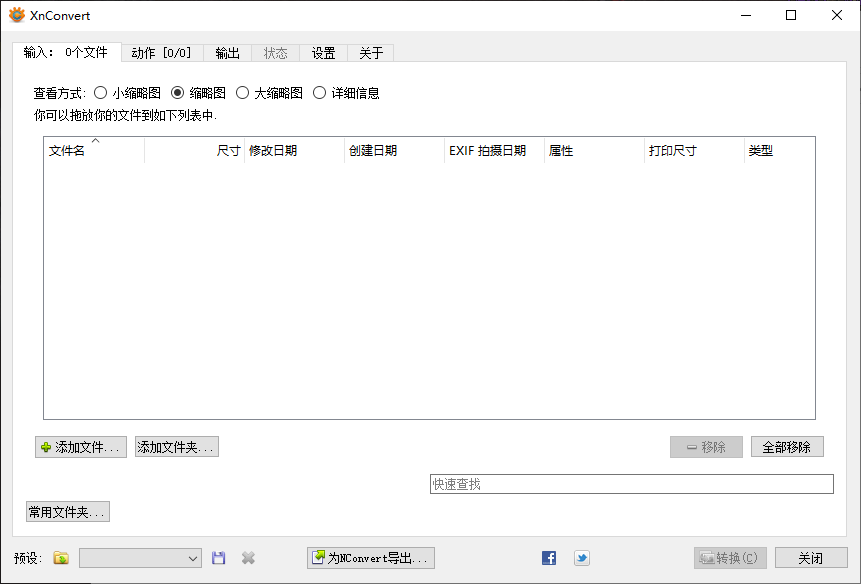Click the 添加文件夹 button
Viewport: 861px width, 584px height.
tap(176, 447)
